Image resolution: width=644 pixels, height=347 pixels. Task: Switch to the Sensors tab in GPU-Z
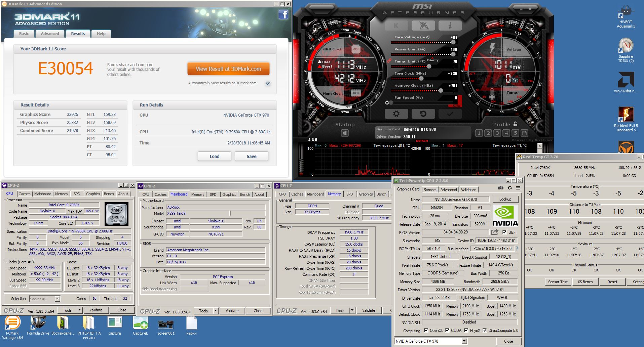coord(430,190)
